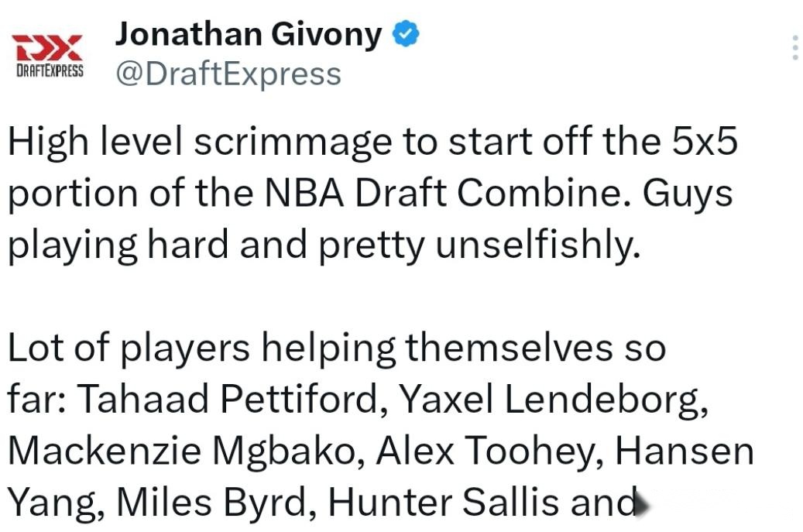Click the blue verified checkmark badge
This screenshot has width=803, height=532.
click(406, 34)
